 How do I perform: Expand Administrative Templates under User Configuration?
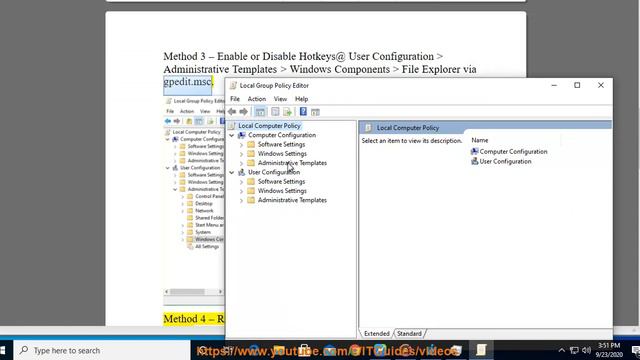241,200
